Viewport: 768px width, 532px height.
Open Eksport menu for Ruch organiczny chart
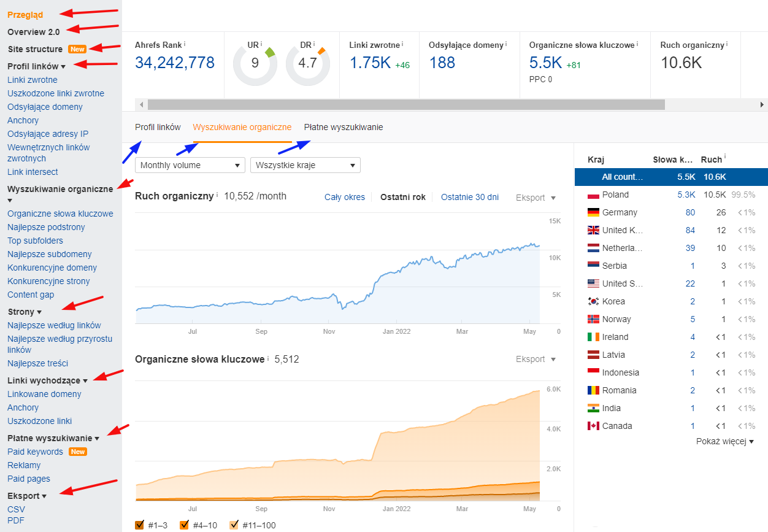pyautogui.click(x=536, y=198)
